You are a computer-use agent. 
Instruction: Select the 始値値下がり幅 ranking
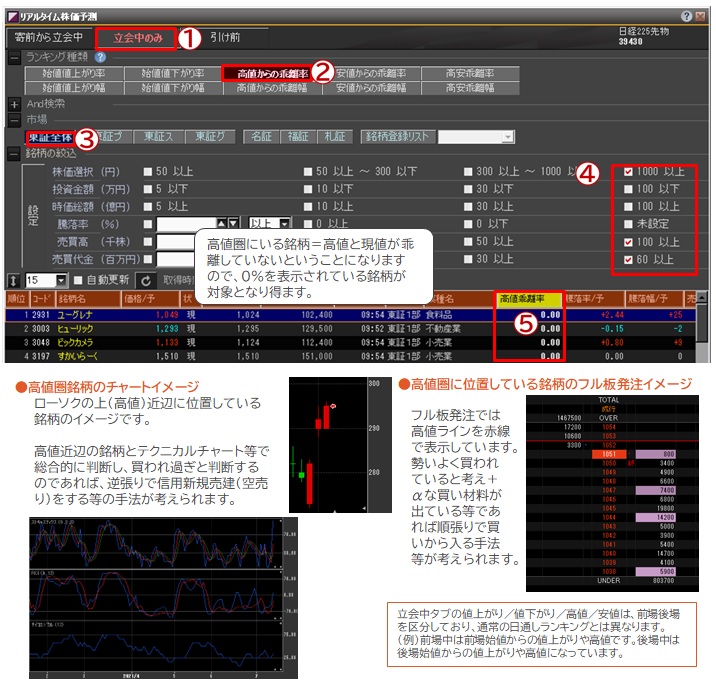click(x=173, y=88)
